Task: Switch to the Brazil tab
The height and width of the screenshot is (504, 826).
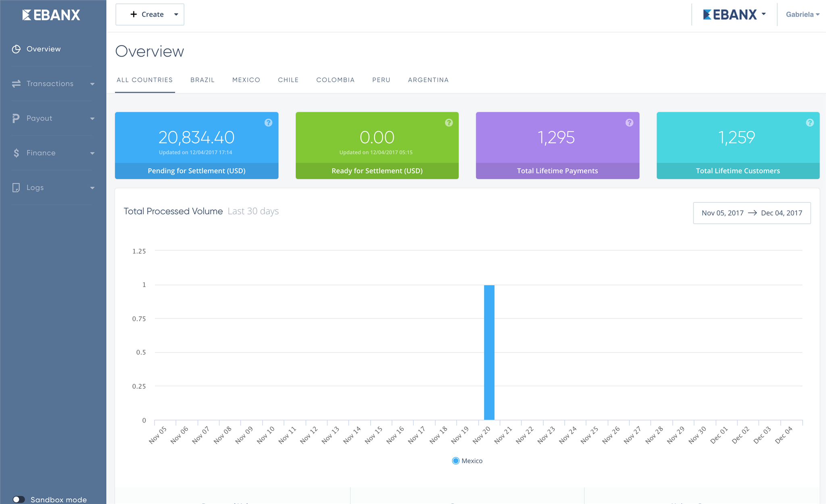Action: point(202,80)
